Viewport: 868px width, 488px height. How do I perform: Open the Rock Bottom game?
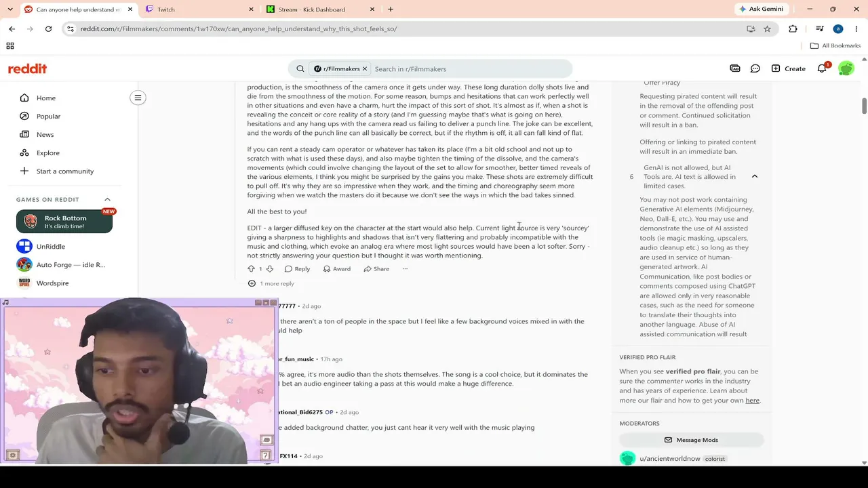click(x=64, y=222)
